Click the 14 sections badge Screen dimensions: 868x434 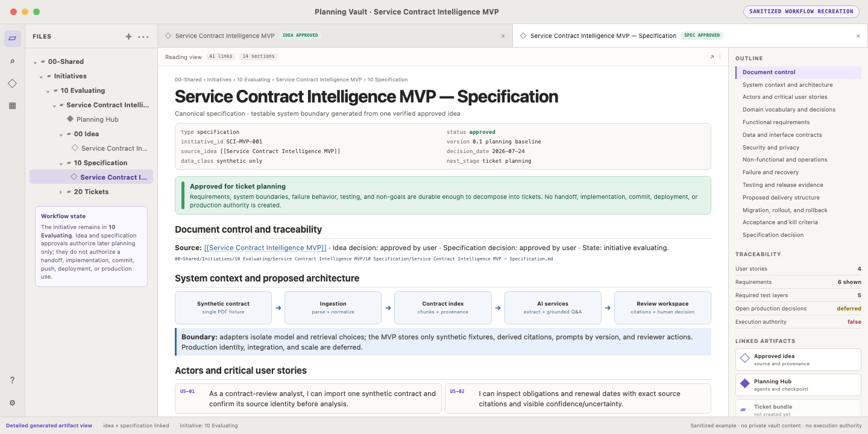[x=259, y=57]
